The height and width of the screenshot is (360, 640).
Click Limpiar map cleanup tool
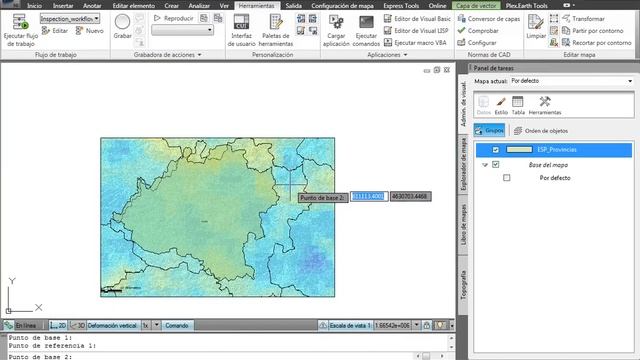(536, 27)
